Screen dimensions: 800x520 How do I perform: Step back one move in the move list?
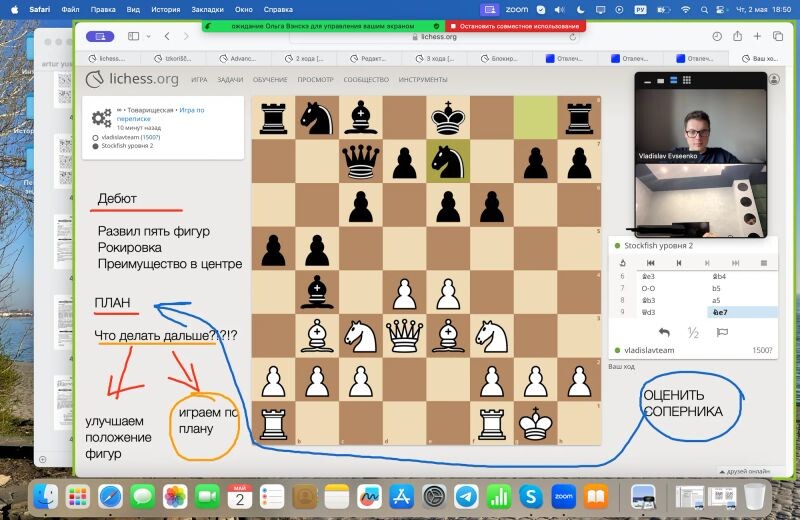[679, 263]
